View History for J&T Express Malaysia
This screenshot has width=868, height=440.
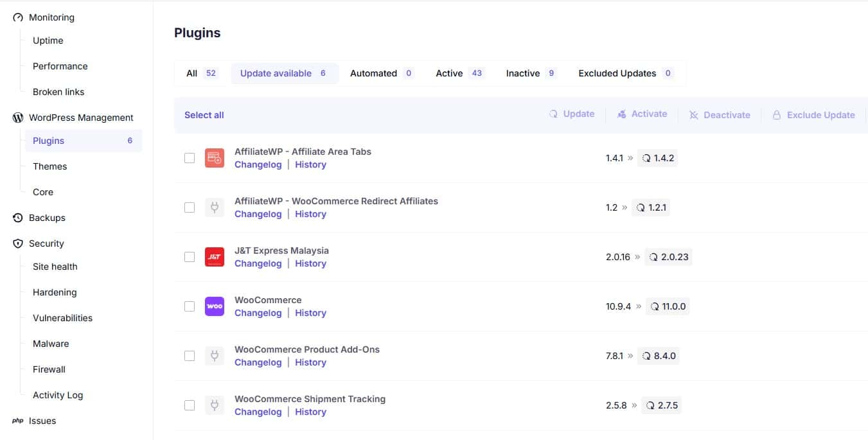pyautogui.click(x=311, y=263)
